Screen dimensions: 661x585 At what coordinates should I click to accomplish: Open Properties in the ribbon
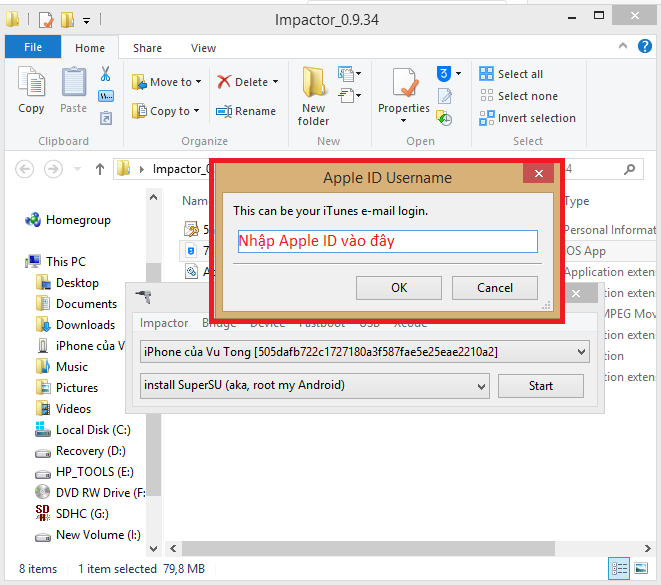[403, 95]
